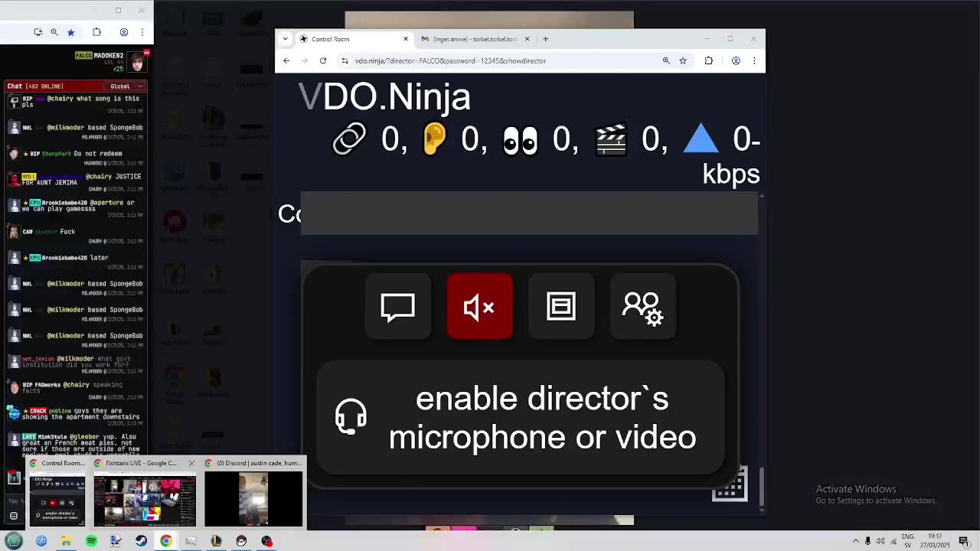Click the message "@aperture or we can play gamessss"
The height and width of the screenshot is (551, 980).
point(77,206)
